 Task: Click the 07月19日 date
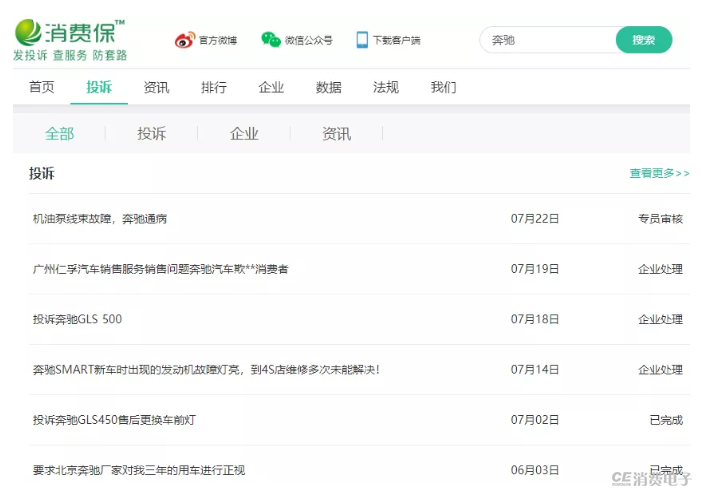pyautogui.click(x=535, y=269)
